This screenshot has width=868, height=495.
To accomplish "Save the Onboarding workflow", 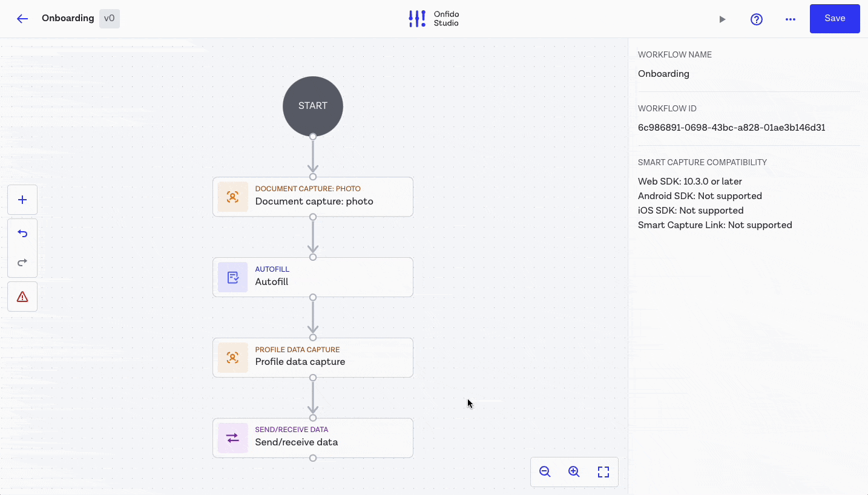I will pos(834,18).
